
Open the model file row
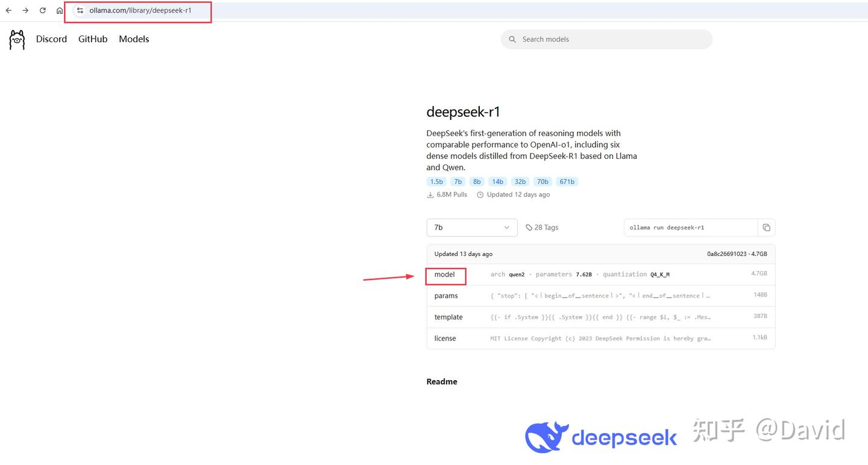445,275
